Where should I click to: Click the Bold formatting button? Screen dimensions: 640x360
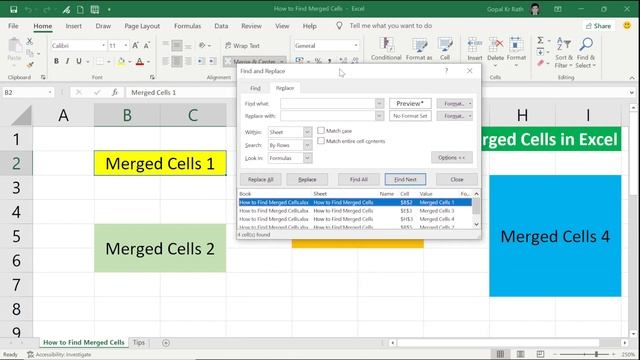click(x=56, y=61)
